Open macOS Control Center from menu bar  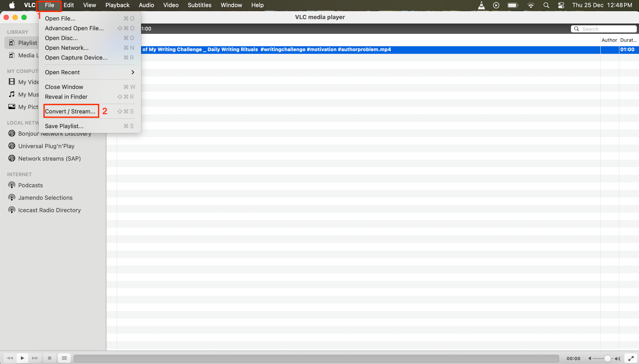point(561,5)
